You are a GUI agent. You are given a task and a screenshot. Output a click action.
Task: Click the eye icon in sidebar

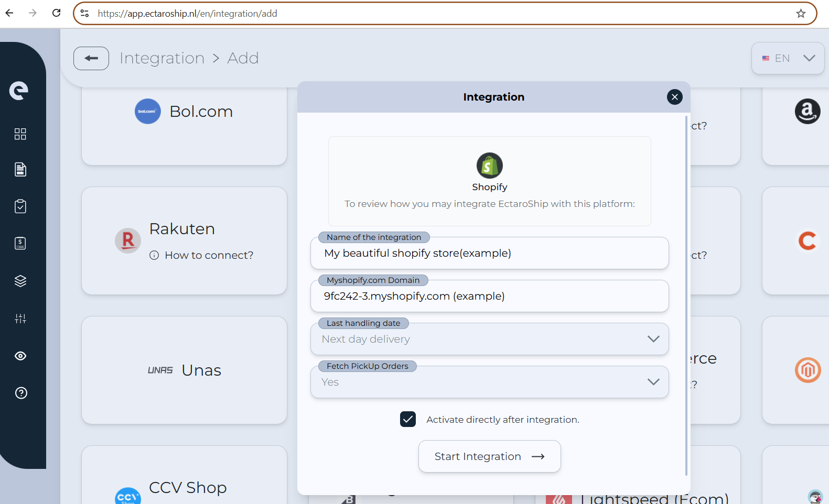(x=20, y=356)
